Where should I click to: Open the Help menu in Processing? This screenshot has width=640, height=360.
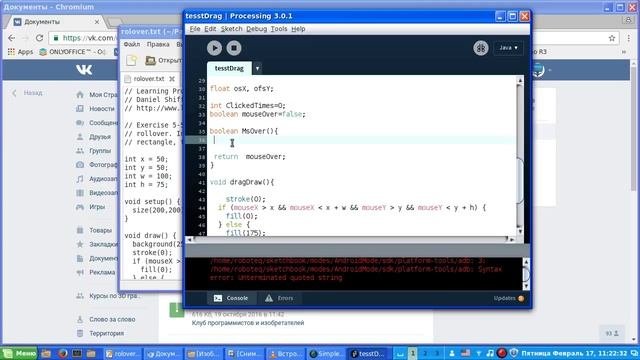(x=298, y=29)
